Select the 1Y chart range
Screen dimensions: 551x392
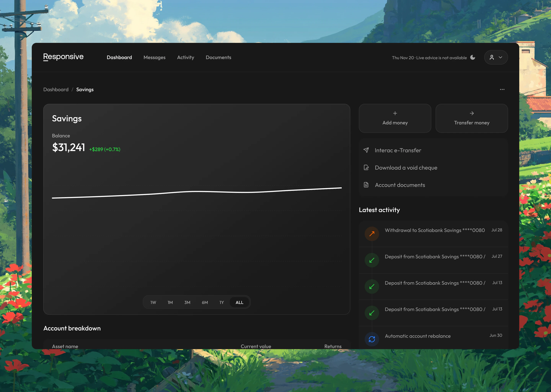click(x=222, y=302)
